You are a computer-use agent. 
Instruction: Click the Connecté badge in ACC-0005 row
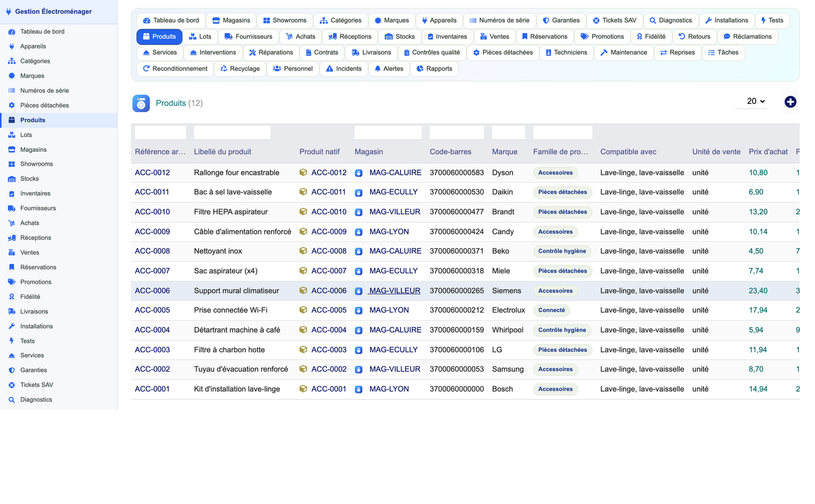(x=551, y=311)
